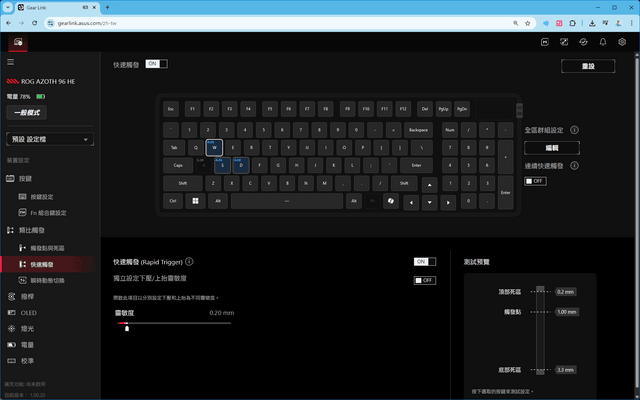Turn off the Rapid Trigger ON switch
The width and height of the screenshot is (640, 400).
click(425, 262)
